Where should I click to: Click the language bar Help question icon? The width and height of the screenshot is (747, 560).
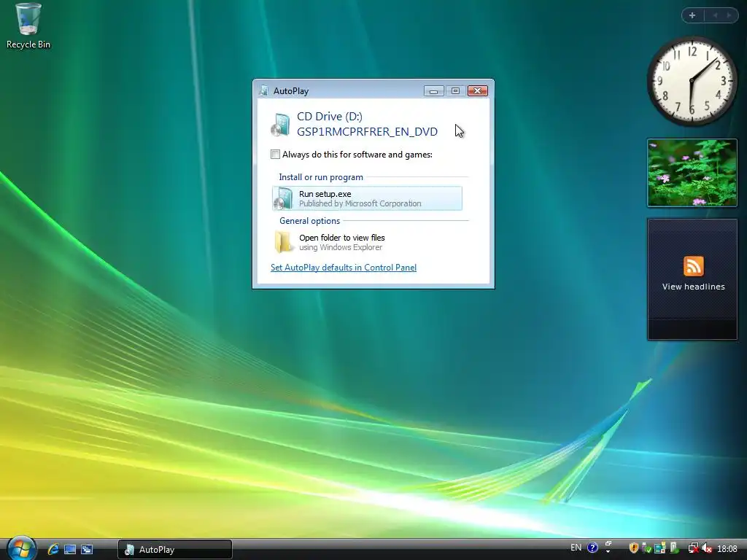pyautogui.click(x=592, y=548)
